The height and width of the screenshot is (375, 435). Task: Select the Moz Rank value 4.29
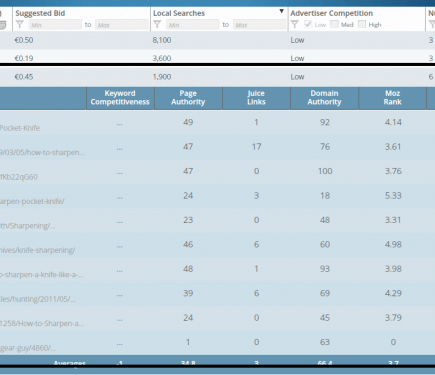tap(393, 293)
